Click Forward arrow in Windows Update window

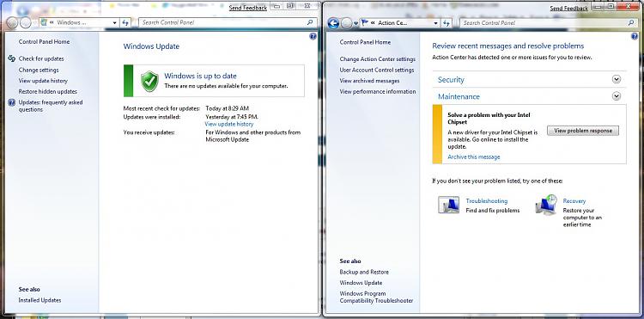26,23
